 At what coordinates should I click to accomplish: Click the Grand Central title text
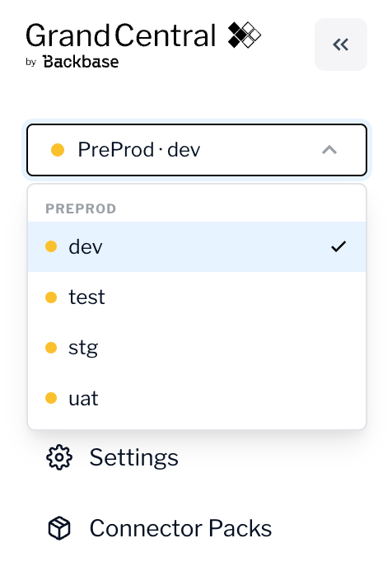pyautogui.click(x=120, y=35)
